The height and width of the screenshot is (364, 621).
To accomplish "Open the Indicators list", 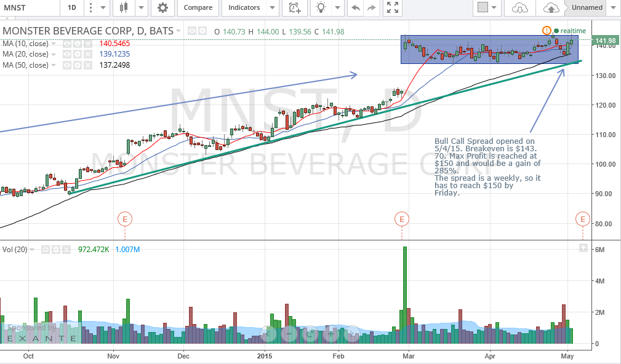I will click(x=244, y=7).
